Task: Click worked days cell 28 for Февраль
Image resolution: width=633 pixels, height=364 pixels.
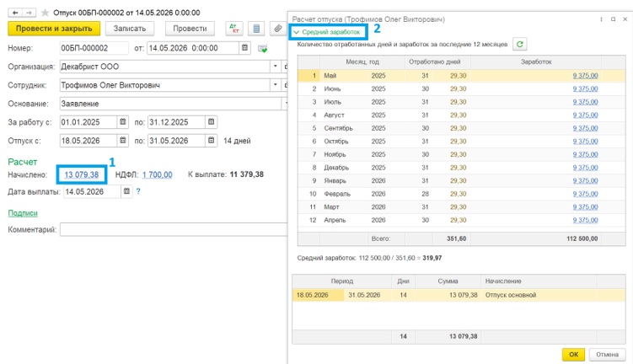Action: [x=425, y=194]
